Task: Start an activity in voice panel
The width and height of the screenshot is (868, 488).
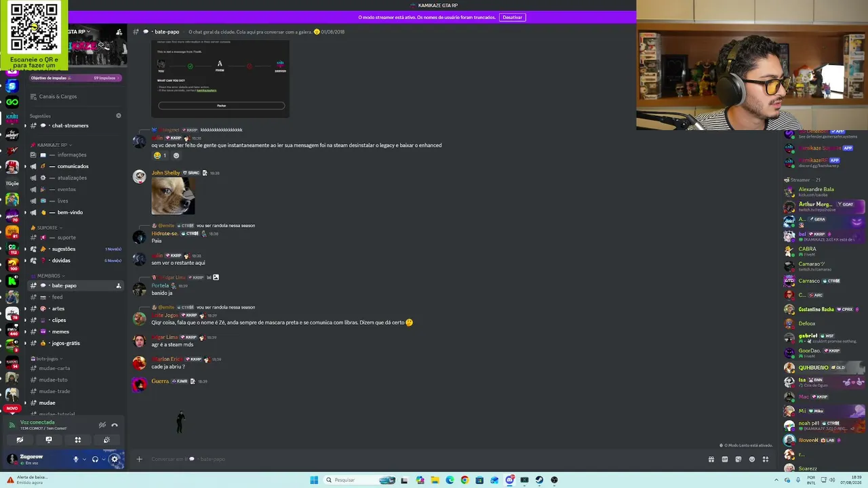Action: pos(78,440)
